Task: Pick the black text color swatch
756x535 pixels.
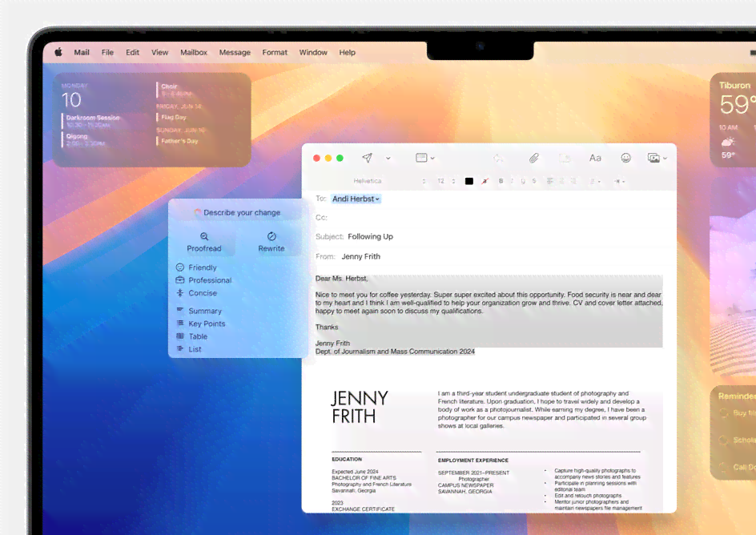Action: [x=468, y=181]
